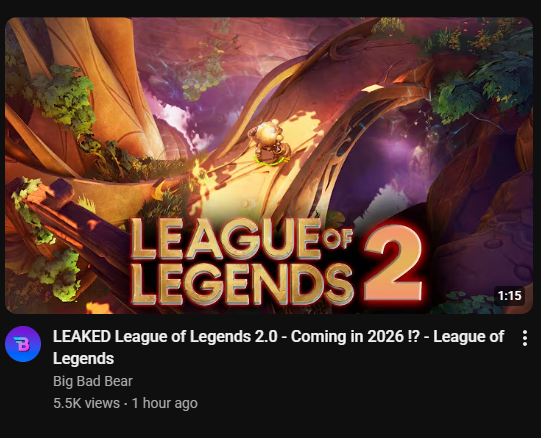The image size is (541, 438).
Task: Click the Big Bad Bear channel avatar
Action: pyautogui.click(x=23, y=344)
